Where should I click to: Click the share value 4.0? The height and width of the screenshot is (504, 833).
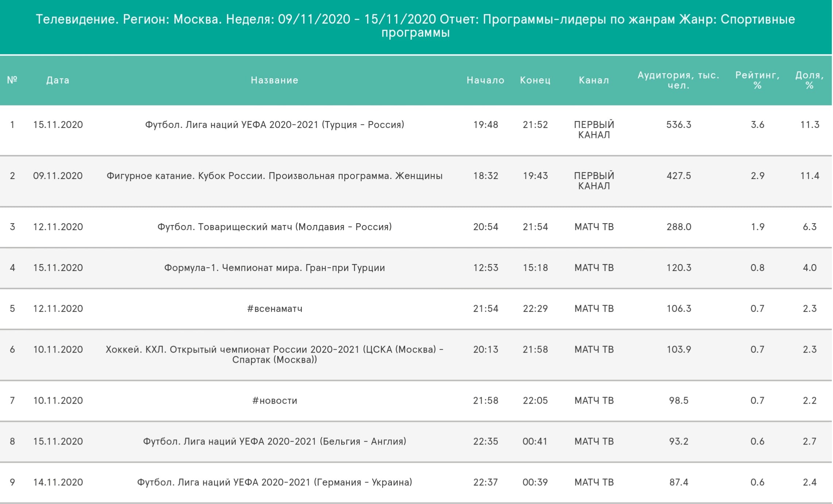click(810, 268)
